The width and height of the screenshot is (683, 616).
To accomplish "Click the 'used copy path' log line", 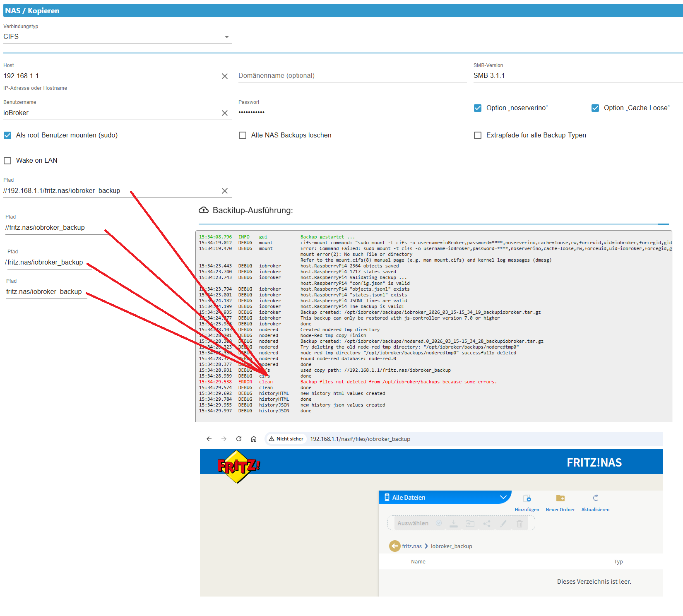I will point(375,371).
